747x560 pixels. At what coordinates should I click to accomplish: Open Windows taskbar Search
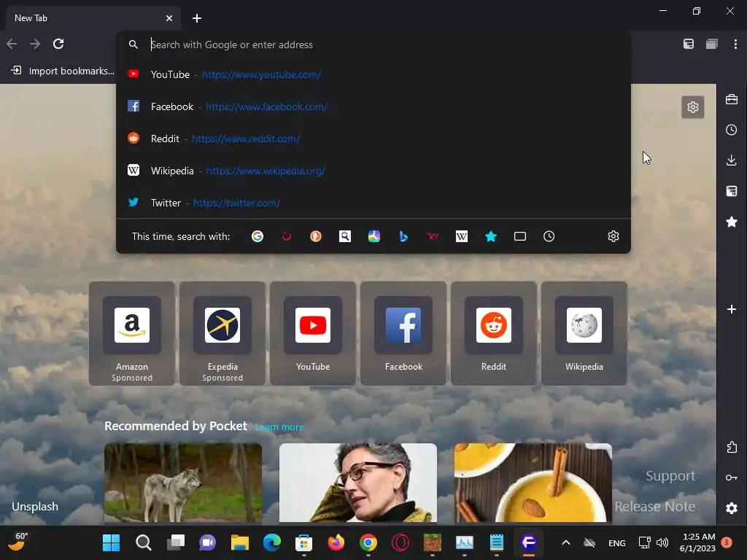pyautogui.click(x=144, y=542)
